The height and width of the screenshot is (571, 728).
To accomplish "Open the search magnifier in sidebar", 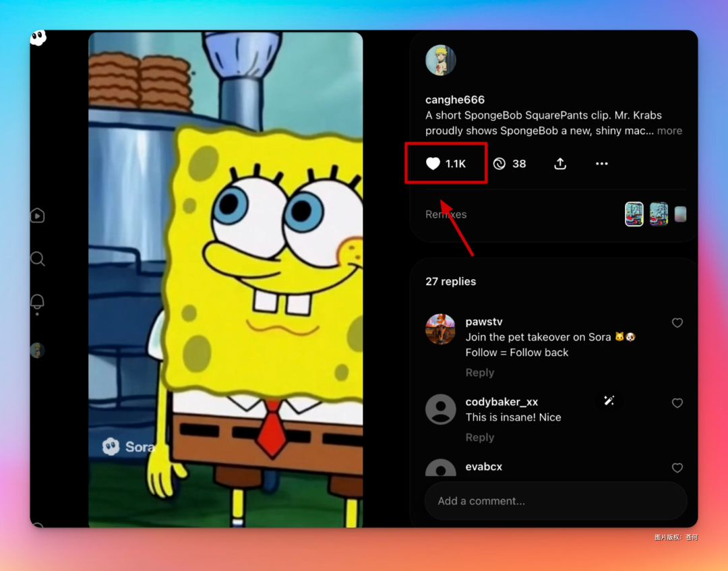I will [38, 259].
